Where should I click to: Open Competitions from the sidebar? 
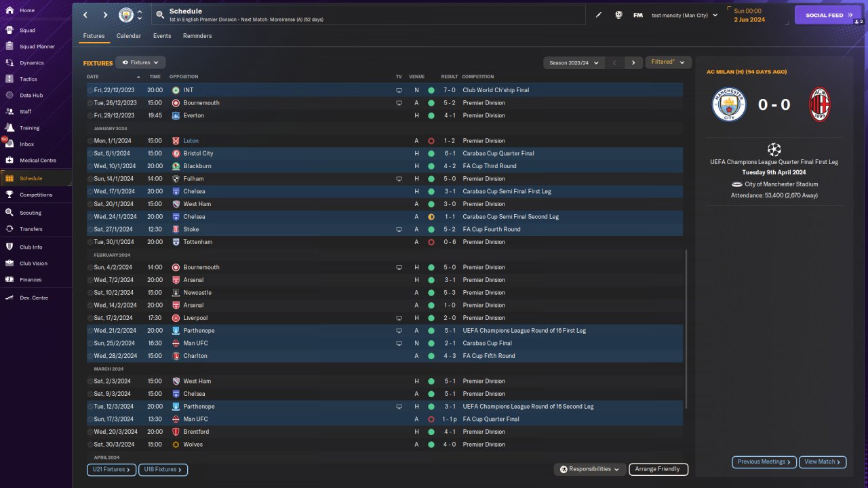point(36,195)
